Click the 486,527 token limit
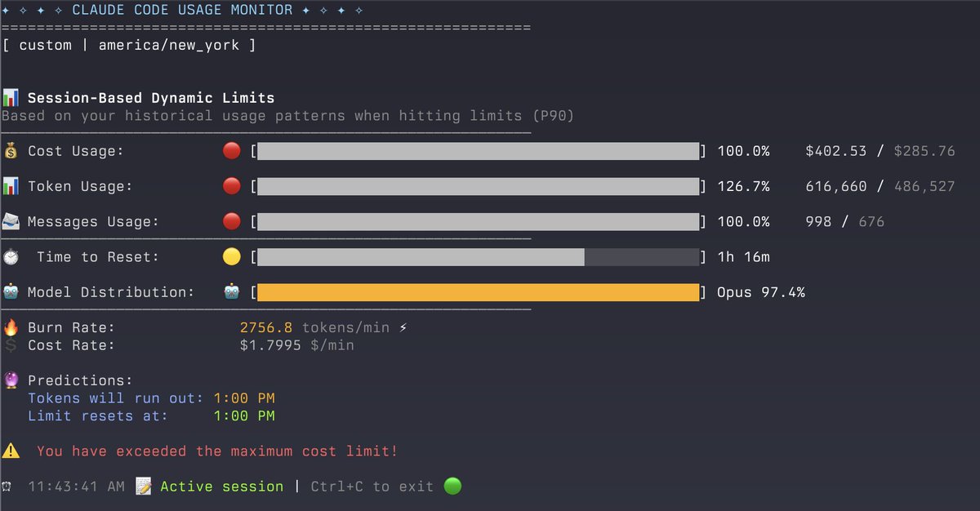 coord(924,186)
